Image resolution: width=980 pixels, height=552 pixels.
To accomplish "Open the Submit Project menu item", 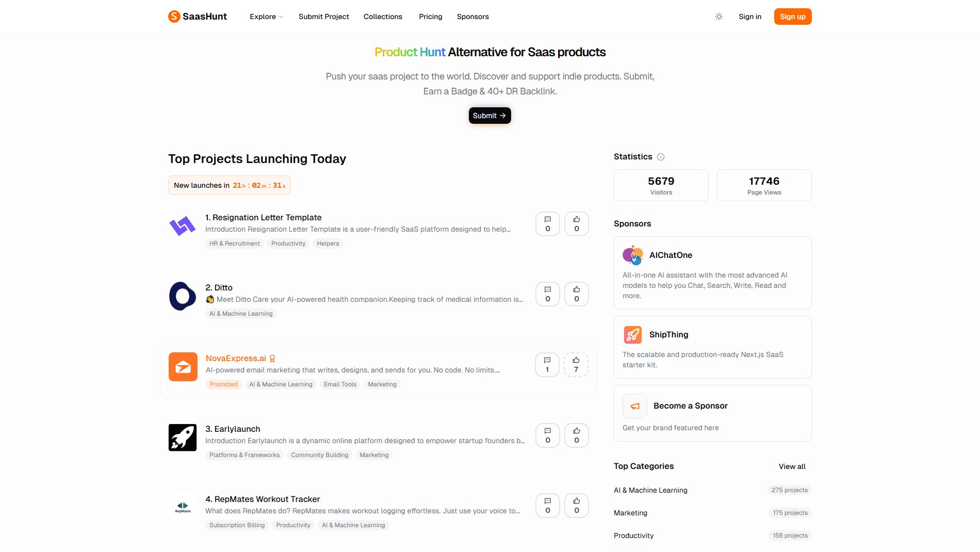I will coord(323,17).
